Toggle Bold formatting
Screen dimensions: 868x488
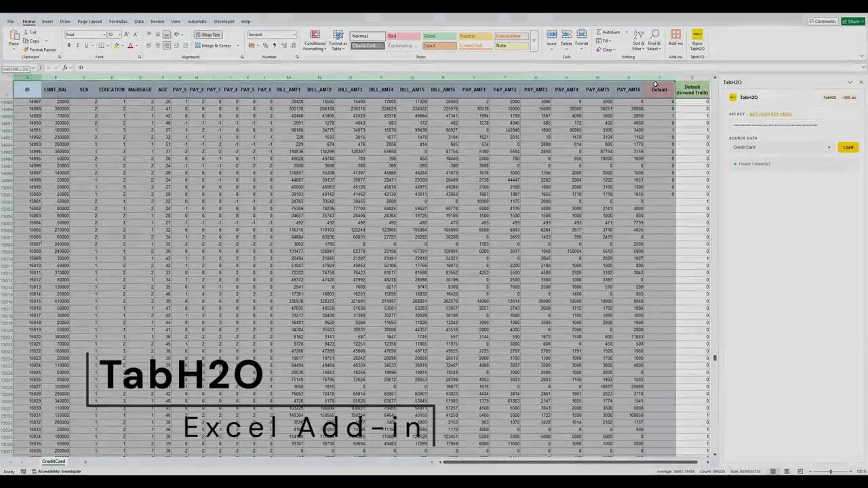tap(68, 45)
